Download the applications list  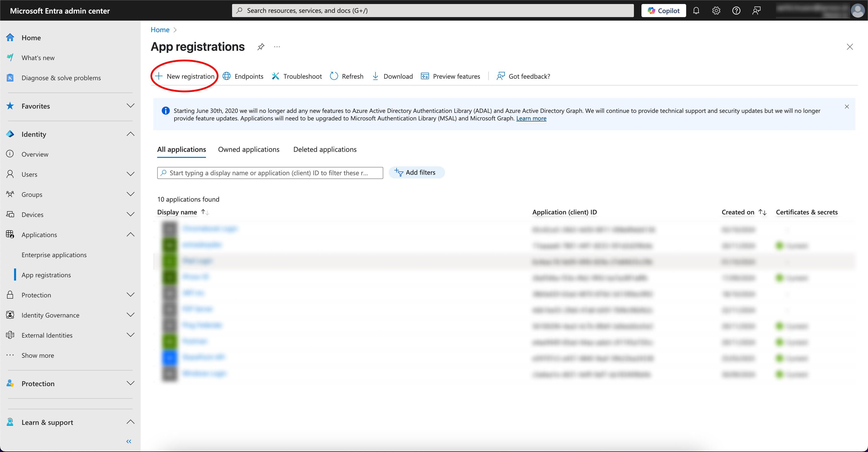coord(392,76)
